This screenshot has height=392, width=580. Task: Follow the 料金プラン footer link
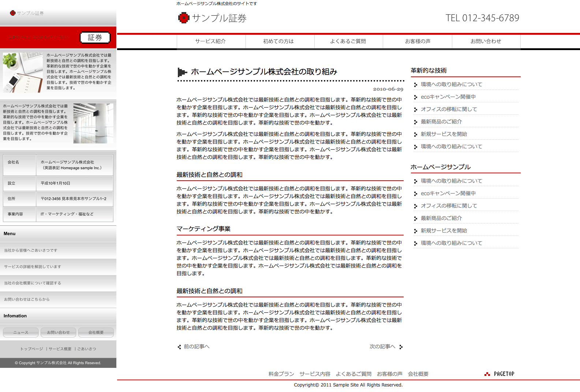coord(281,374)
